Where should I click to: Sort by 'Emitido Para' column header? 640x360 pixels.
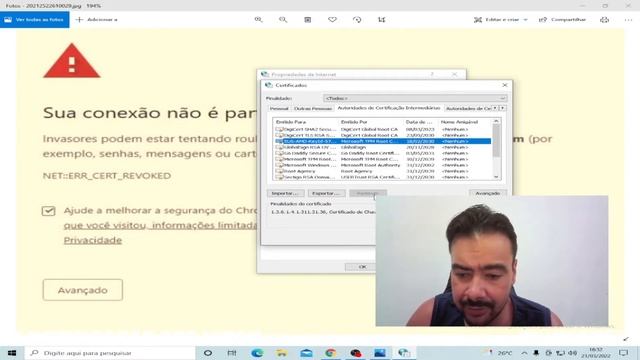pos(306,122)
